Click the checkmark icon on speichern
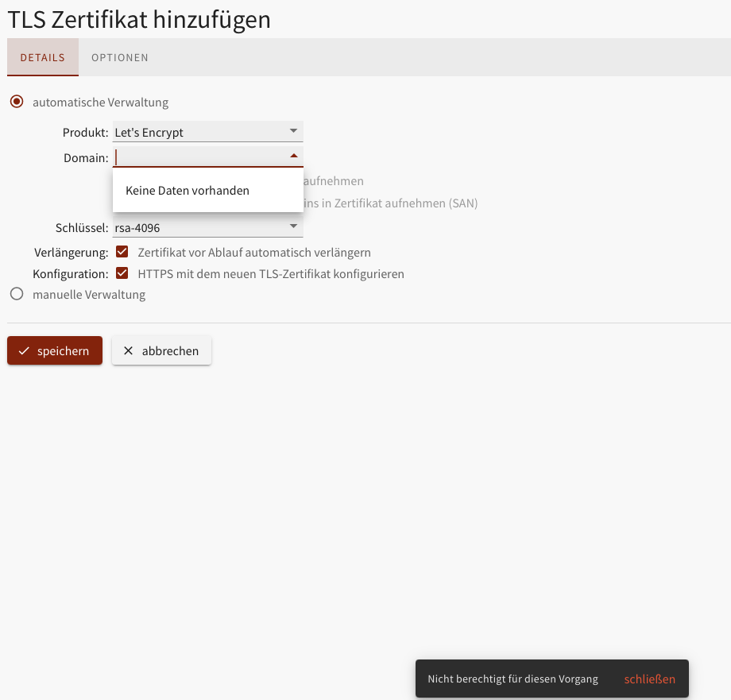 24,351
